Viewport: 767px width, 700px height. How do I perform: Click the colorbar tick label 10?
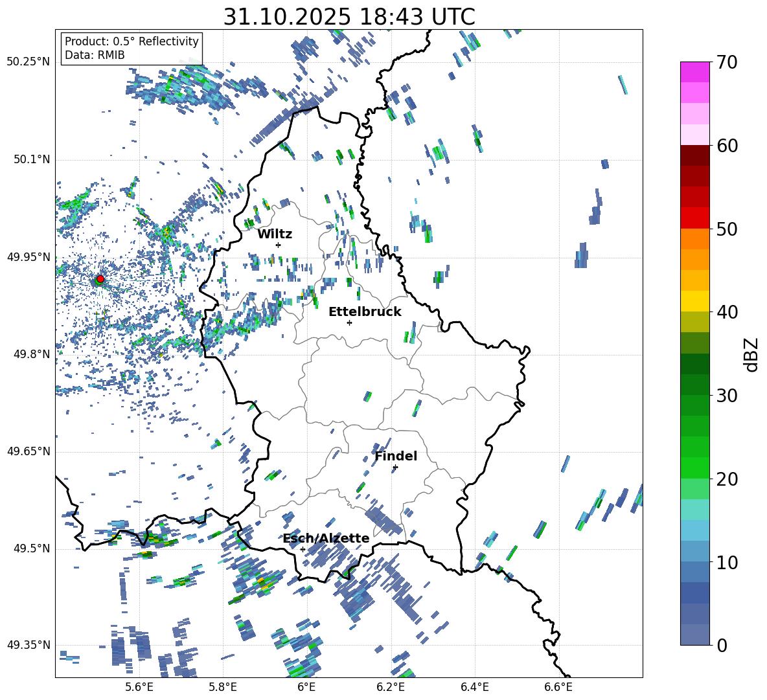pos(727,563)
